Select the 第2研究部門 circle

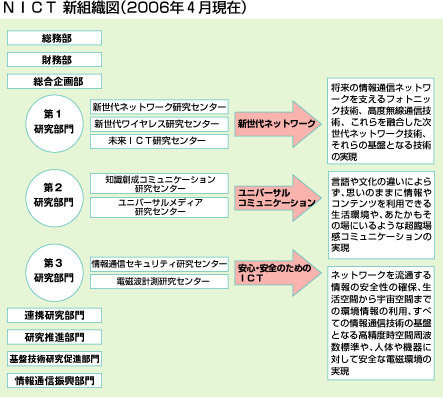tap(54, 198)
